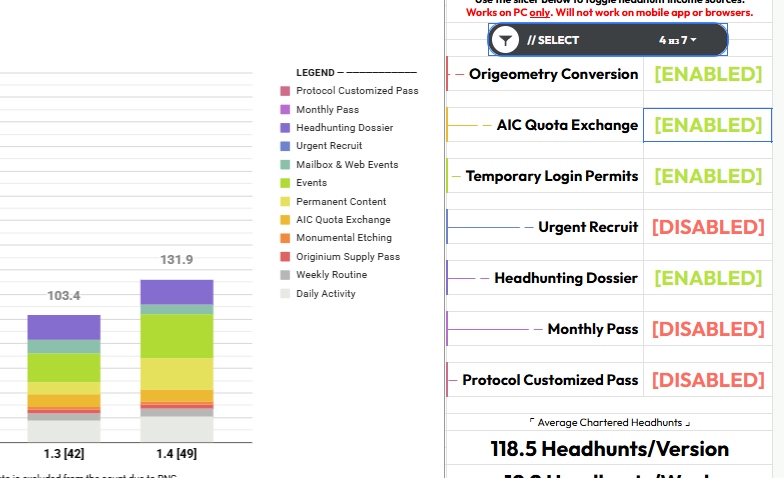Select the AIC Quota Exchange label cell
This screenshot has height=478, width=784.
(544, 125)
